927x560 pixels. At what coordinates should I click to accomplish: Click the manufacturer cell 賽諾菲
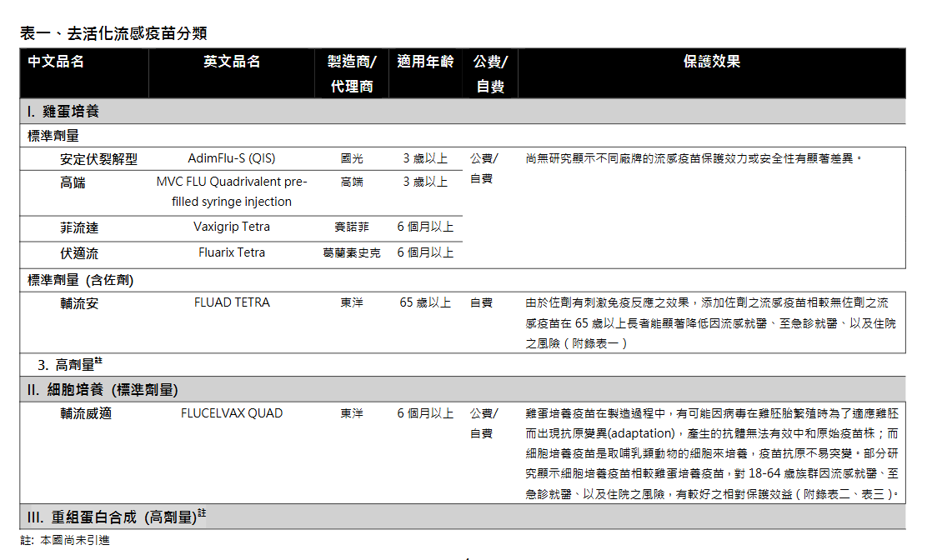coord(352,227)
